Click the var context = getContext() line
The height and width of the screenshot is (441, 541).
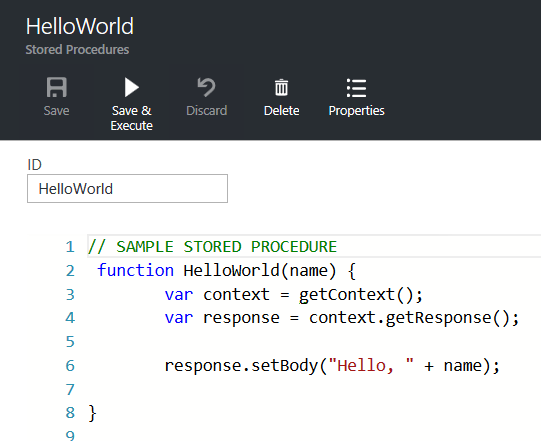294,295
